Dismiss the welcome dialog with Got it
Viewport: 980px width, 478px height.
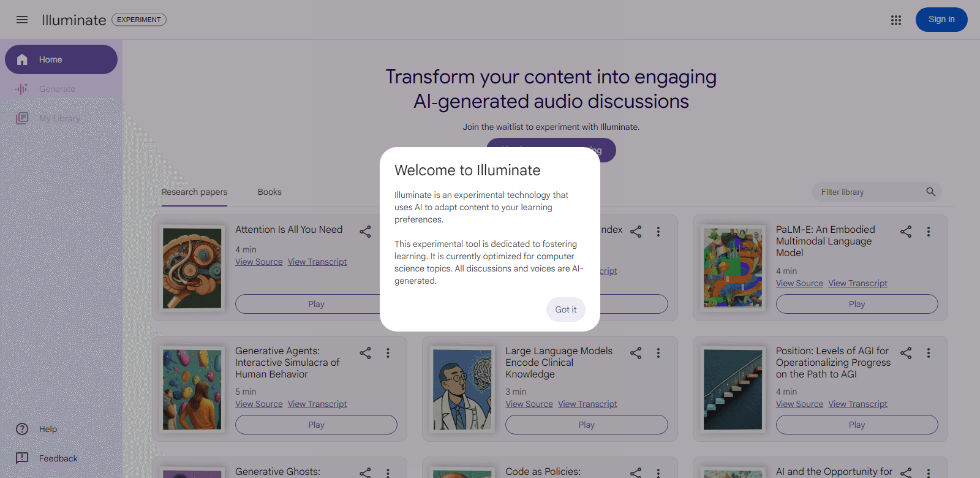(566, 309)
